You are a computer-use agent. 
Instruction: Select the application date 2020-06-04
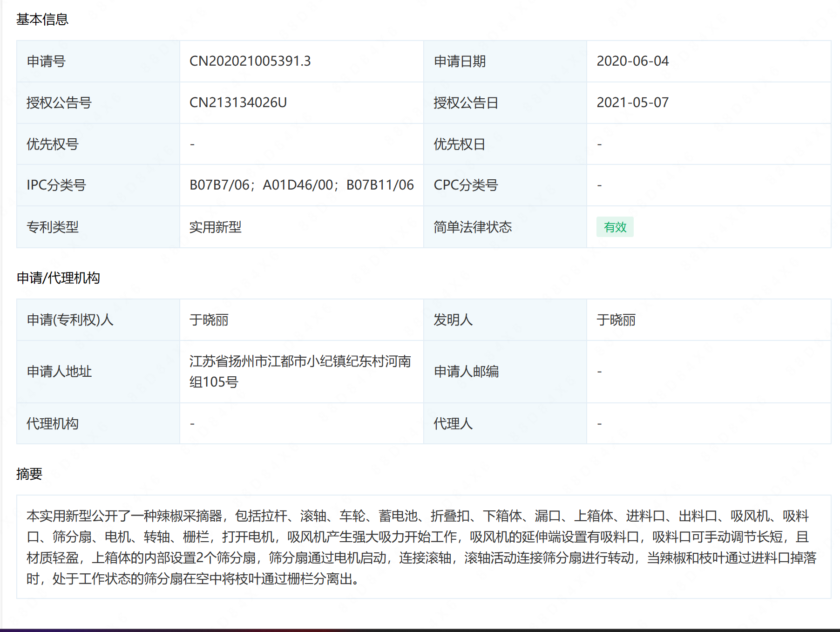(632, 61)
